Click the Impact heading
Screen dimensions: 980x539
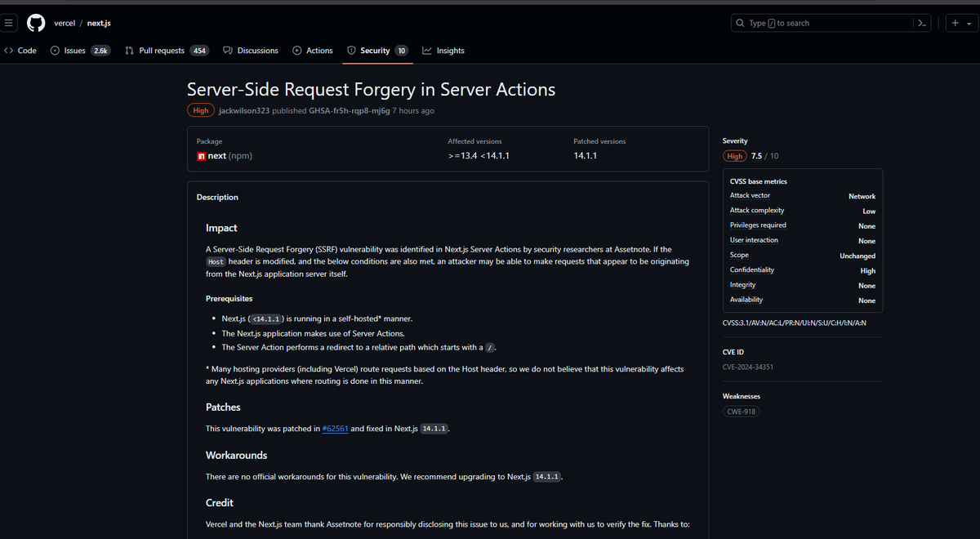click(221, 228)
